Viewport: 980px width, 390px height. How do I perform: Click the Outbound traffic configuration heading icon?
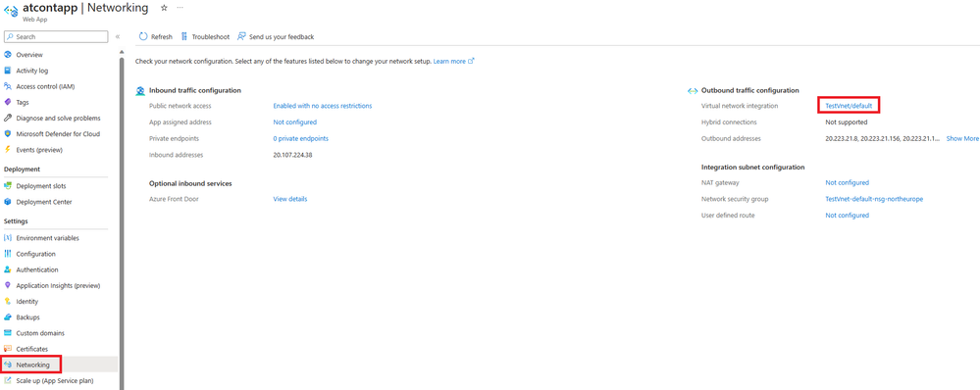[x=693, y=90]
